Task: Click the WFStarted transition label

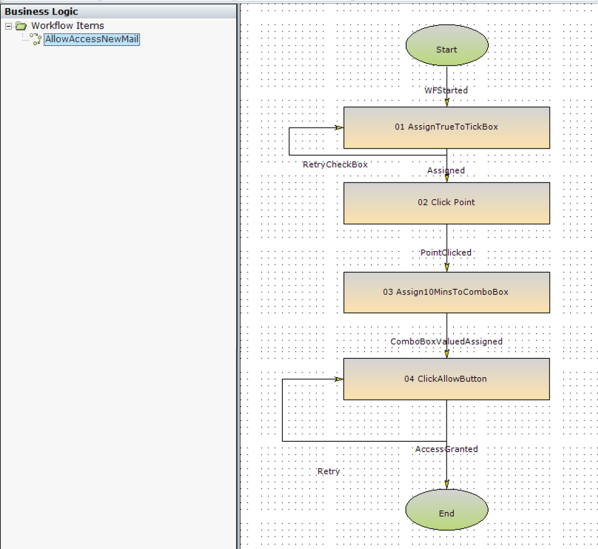Action: (x=446, y=90)
